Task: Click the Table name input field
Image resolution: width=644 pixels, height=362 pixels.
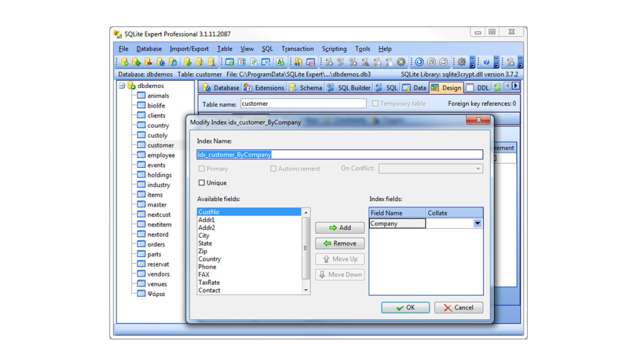Action: pos(303,104)
